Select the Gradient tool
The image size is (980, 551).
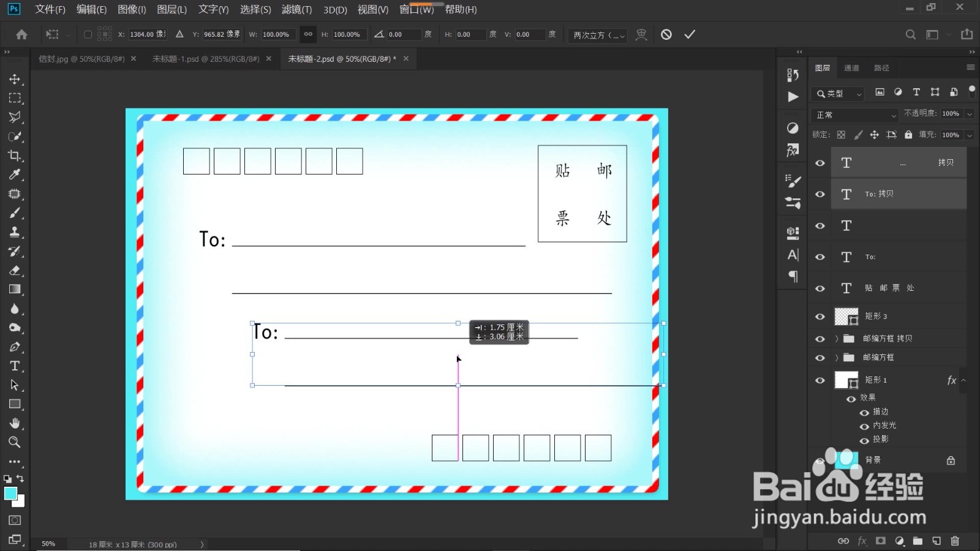pyautogui.click(x=15, y=290)
